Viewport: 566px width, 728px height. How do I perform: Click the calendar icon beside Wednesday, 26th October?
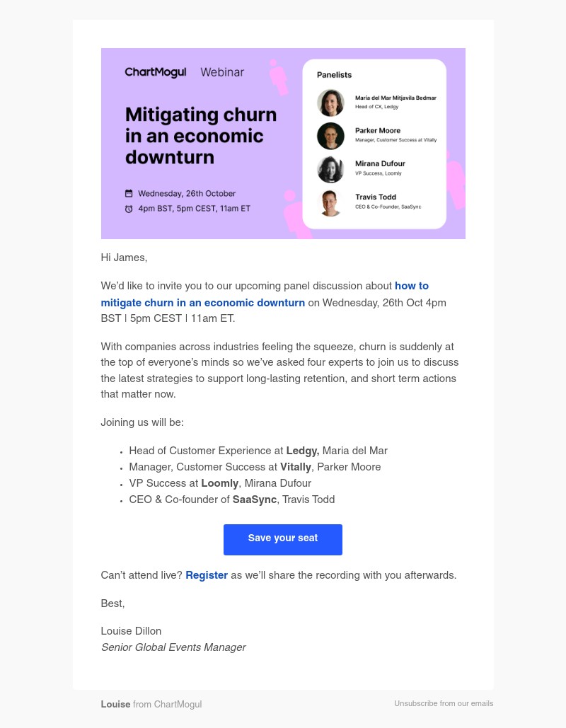[129, 193]
